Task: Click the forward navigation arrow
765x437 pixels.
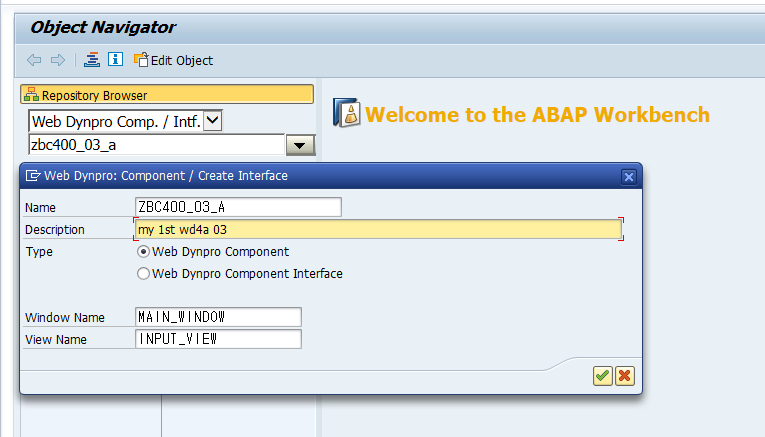Action: tap(58, 60)
